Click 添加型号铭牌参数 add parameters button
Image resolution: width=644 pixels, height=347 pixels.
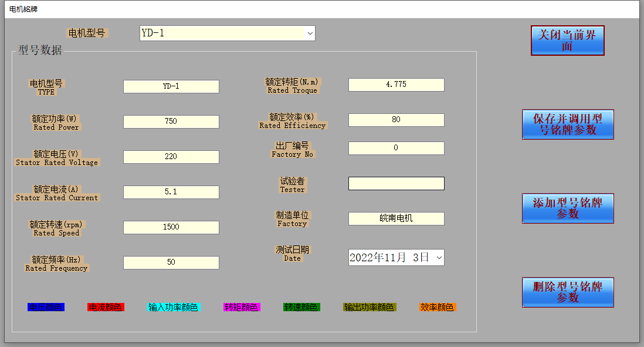point(567,208)
